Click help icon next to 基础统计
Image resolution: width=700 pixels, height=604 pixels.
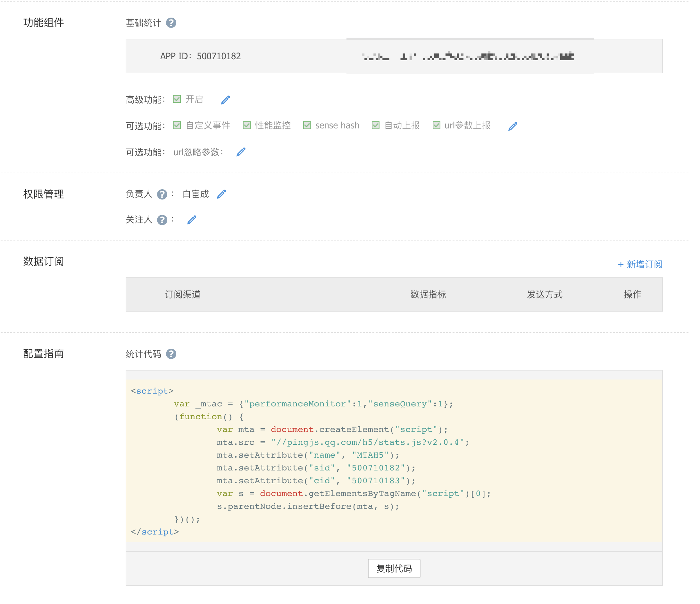coord(171,23)
